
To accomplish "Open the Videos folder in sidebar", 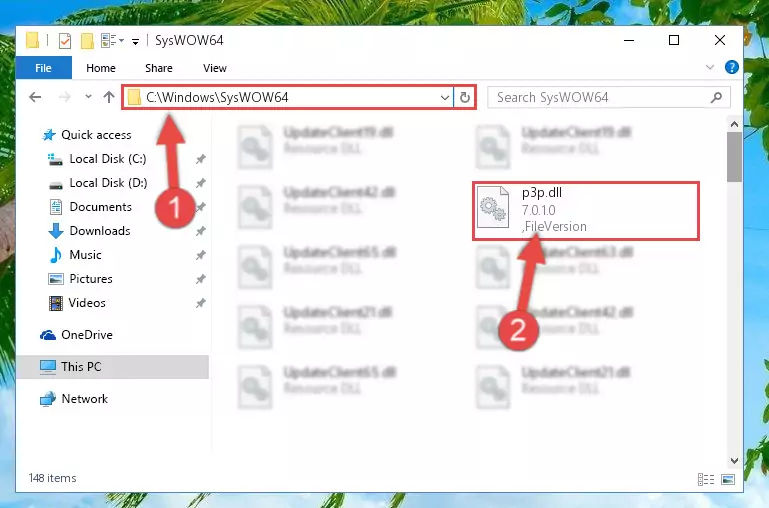I will [77, 303].
